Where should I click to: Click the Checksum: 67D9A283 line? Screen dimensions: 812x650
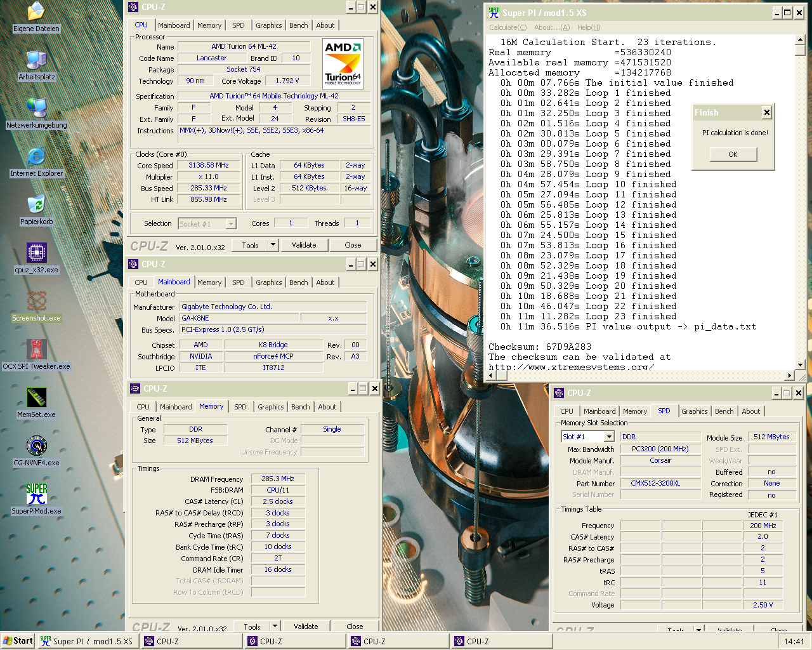click(540, 347)
